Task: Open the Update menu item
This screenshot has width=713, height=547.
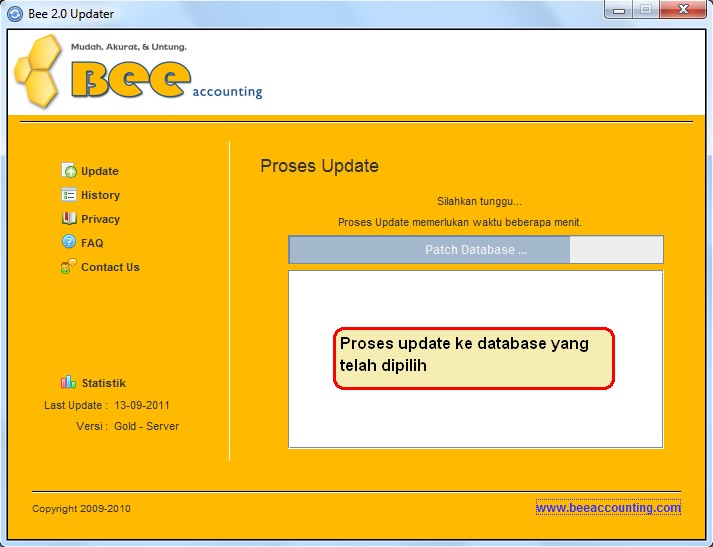Action: point(100,171)
